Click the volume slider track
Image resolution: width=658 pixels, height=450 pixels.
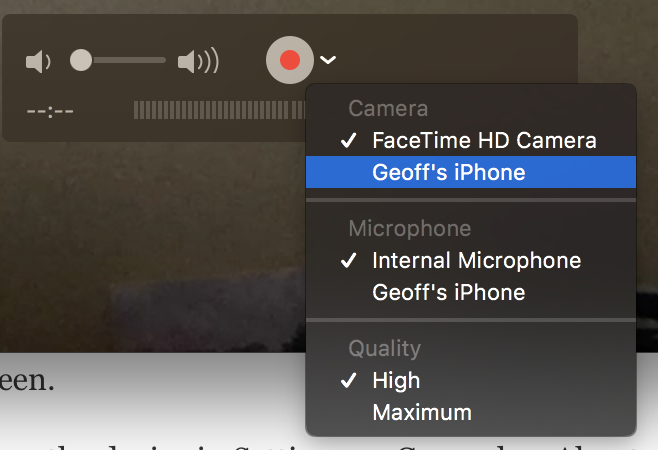[x=118, y=60]
